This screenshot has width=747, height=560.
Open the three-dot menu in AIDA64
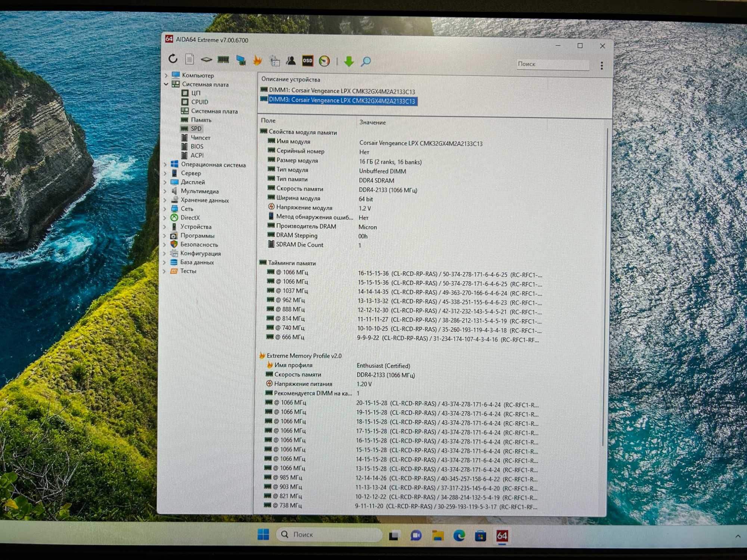pyautogui.click(x=602, y=66)
